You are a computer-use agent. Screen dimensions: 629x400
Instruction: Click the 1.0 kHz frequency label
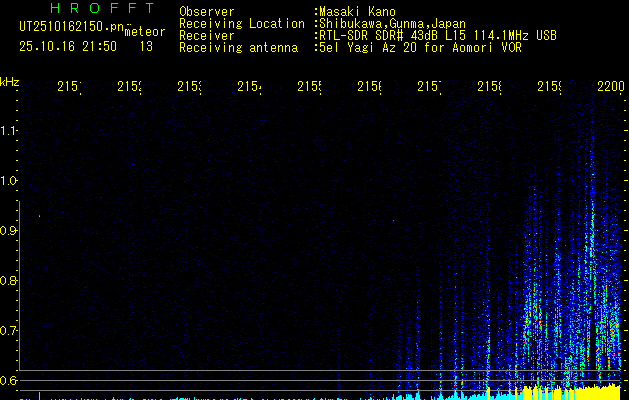(8, 181)
